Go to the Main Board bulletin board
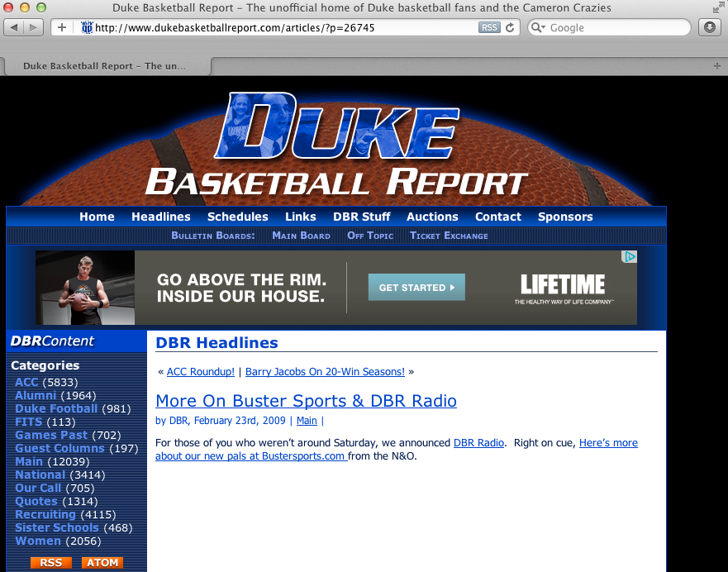 (301, 236)
